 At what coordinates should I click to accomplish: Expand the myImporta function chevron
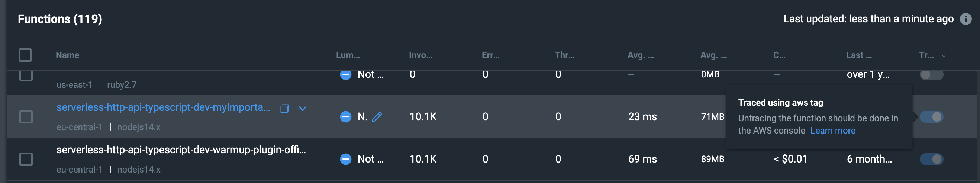(303, 109)
